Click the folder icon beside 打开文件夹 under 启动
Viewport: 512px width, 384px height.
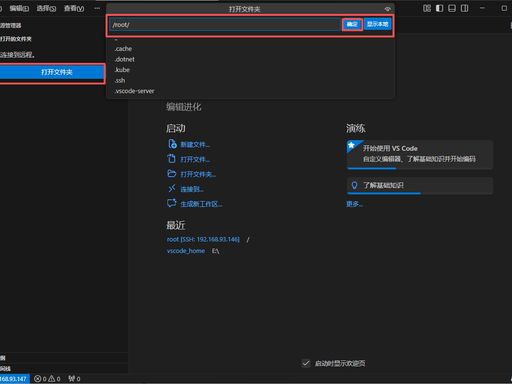click(171, 174)
